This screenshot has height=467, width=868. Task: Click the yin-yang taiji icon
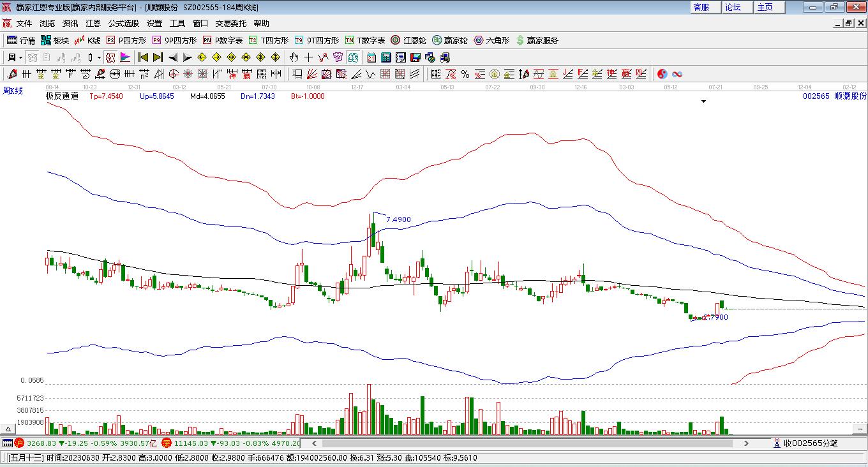(662, 74)
